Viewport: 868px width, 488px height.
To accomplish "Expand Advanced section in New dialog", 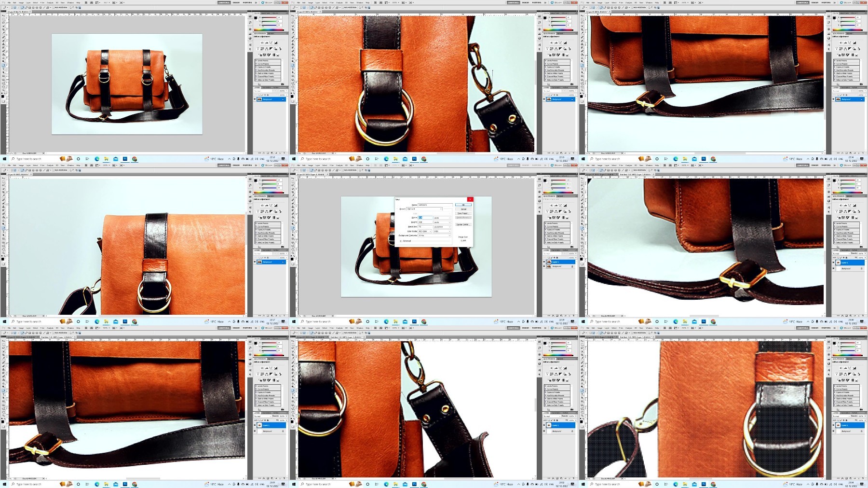I will [x=401, y=241].
